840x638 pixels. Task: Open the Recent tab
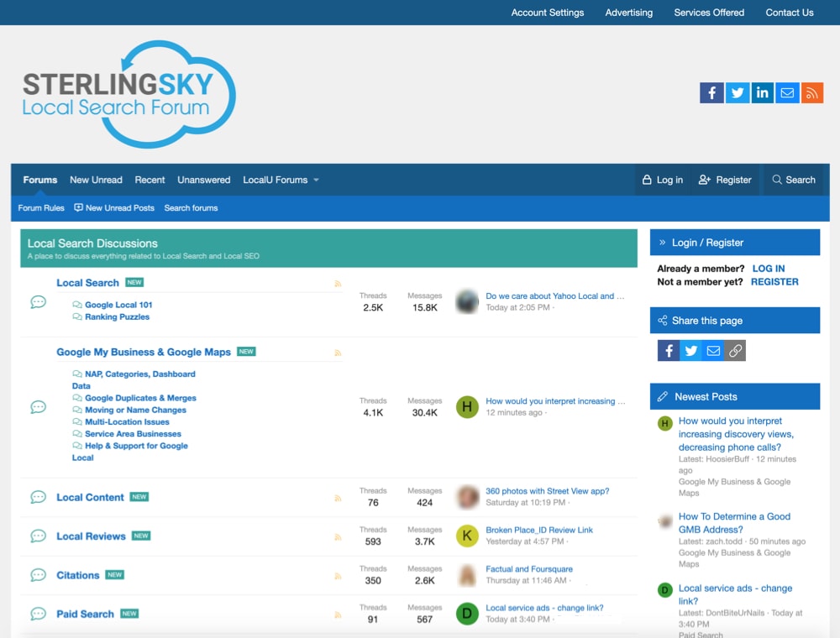coord(150,180)
